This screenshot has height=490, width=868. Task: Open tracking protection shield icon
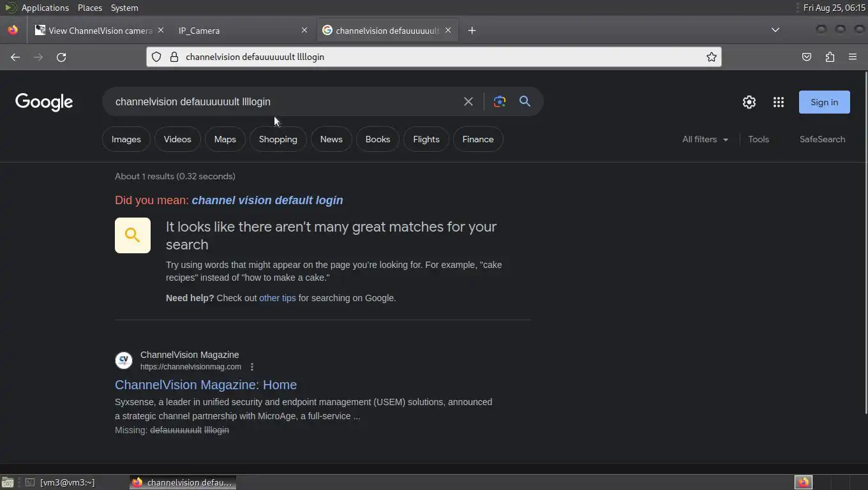[156, 57]
